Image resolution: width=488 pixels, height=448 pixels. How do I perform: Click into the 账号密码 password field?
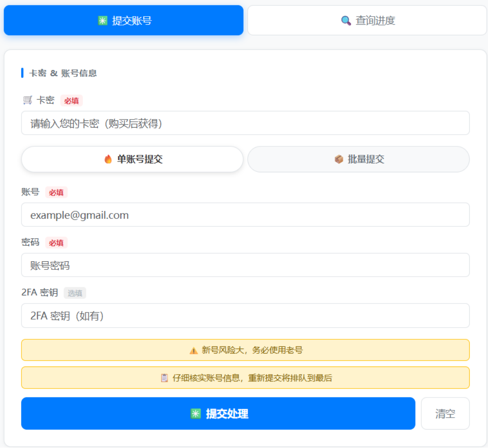245,265
